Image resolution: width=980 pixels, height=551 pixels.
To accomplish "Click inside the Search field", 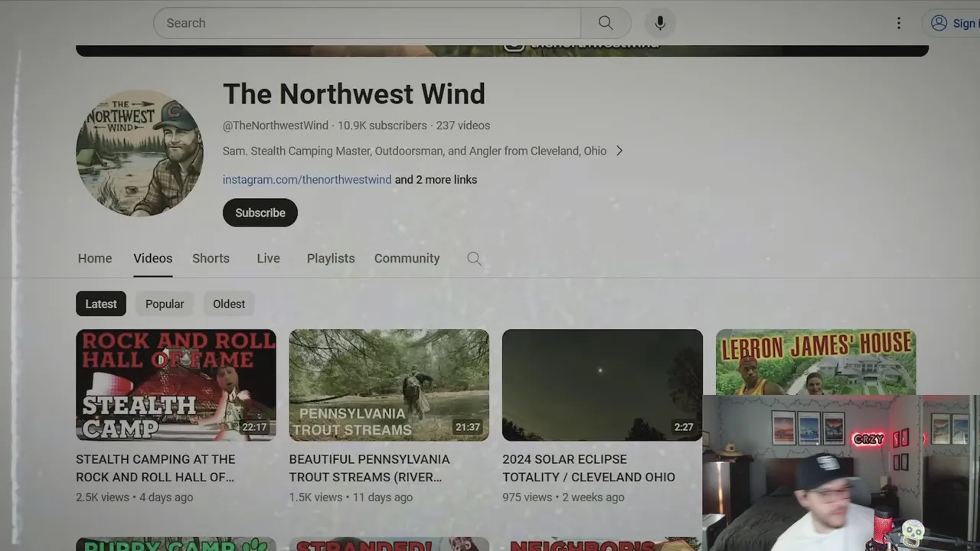I will point(367,23).
